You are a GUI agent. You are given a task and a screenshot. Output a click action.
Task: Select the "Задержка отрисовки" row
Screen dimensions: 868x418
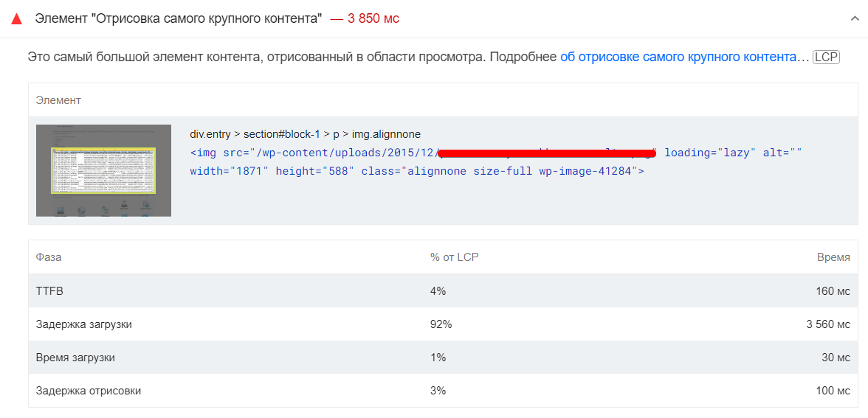click(x=443, y=391)
